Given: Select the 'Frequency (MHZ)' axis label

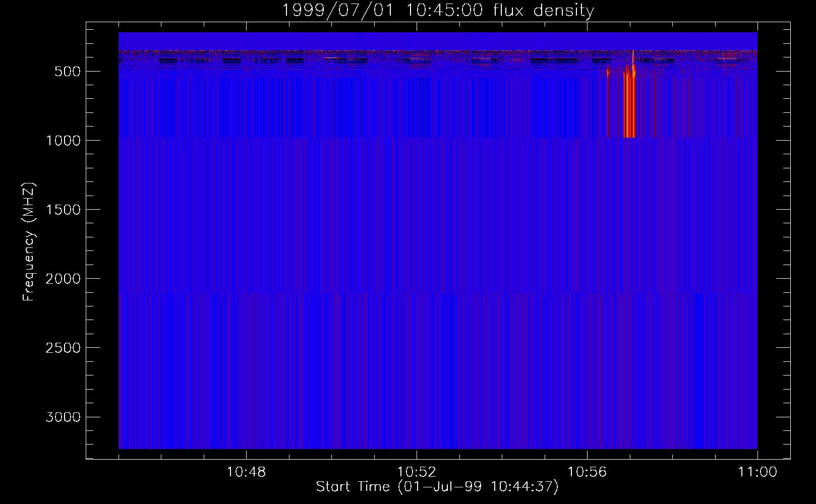Looking at the screenshot, I should [x=29, y=241].
